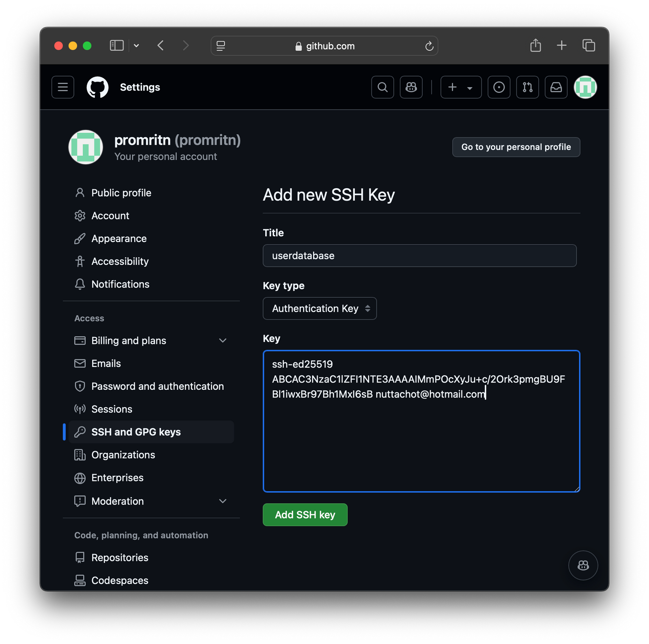Open the Key type dropdown
649x644 pixels.
320,308
